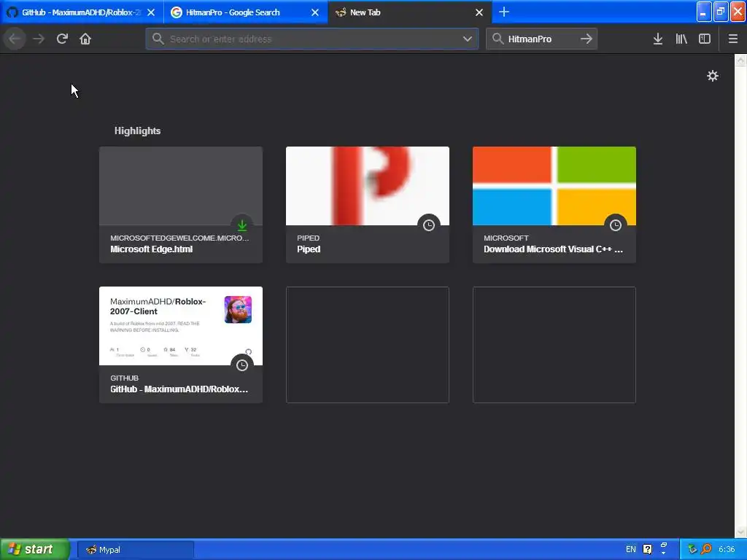
Task: Click the history clock badge on Piped card
Action: click(429, 225)
